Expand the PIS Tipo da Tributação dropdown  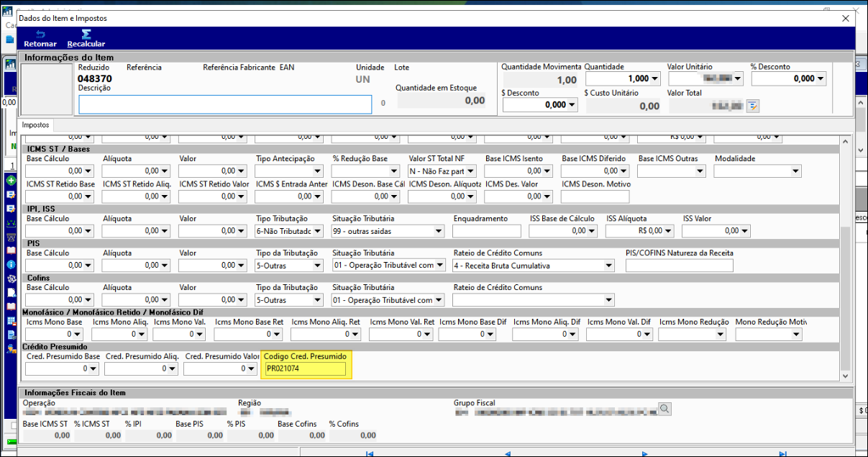point(318,266)
